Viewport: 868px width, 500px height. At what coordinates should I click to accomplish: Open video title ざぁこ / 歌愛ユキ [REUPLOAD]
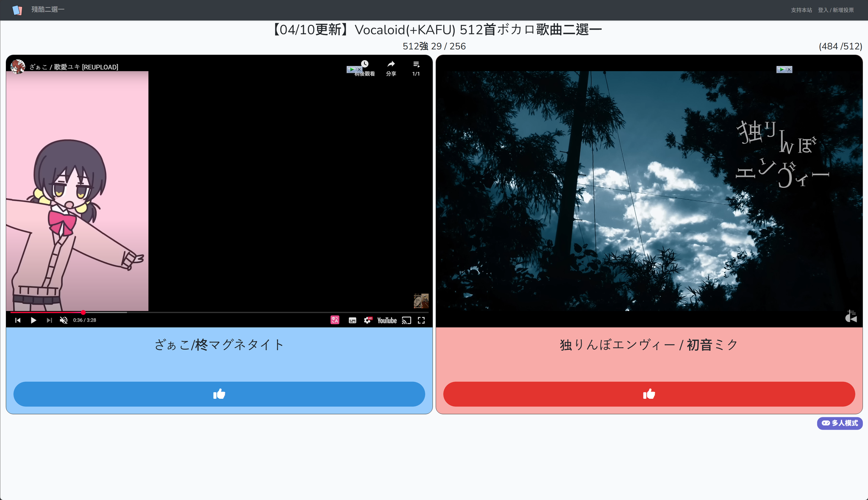[x=74, y=67]
